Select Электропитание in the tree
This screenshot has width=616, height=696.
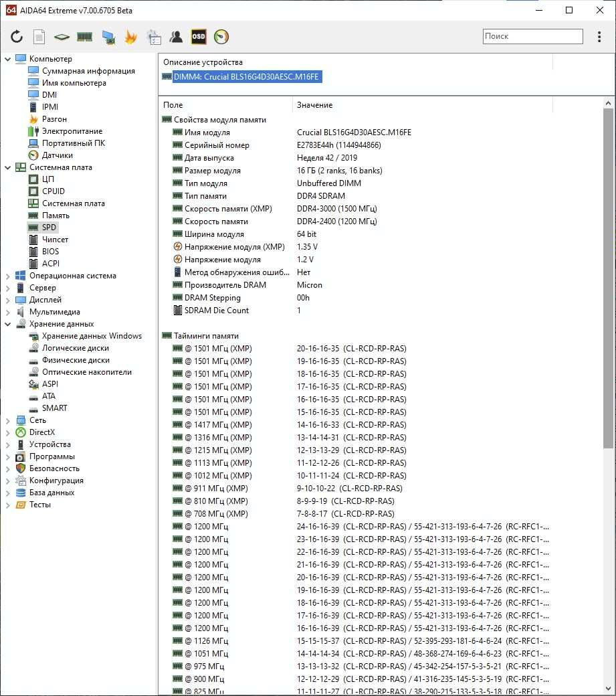[72, 131]
